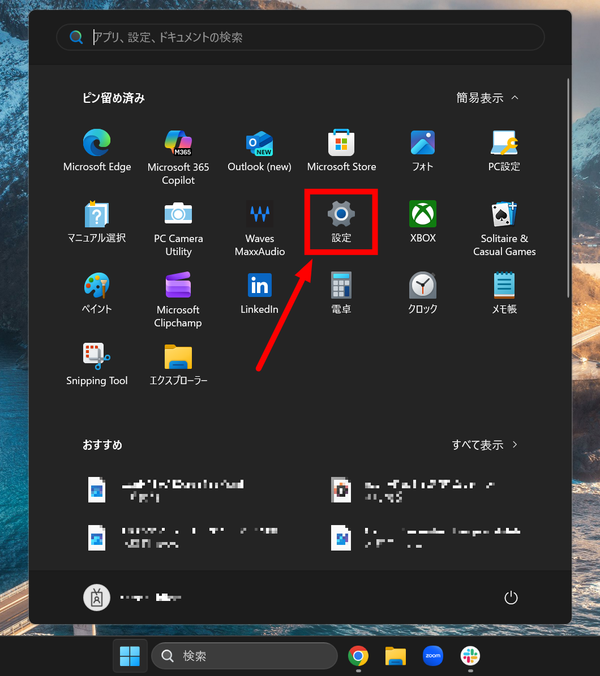Open Outlook (new) app
Screen dimensions: 600x676
click(x=259, y=150)
